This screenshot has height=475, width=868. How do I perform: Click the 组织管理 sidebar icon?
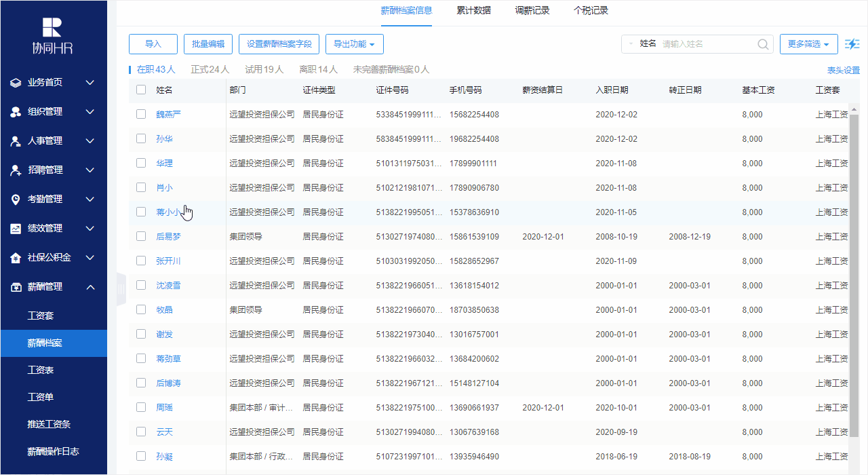pyautogui.click(x=16, y=112)
